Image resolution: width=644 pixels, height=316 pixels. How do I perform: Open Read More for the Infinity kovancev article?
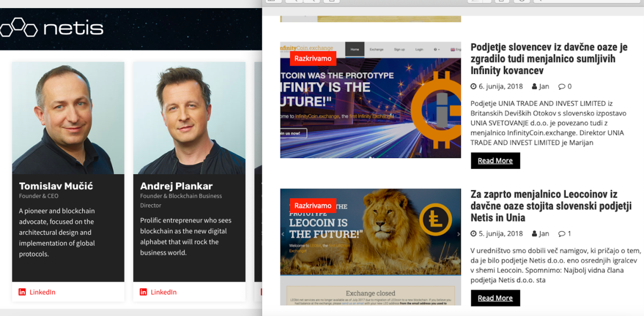[x=495, y=161]
